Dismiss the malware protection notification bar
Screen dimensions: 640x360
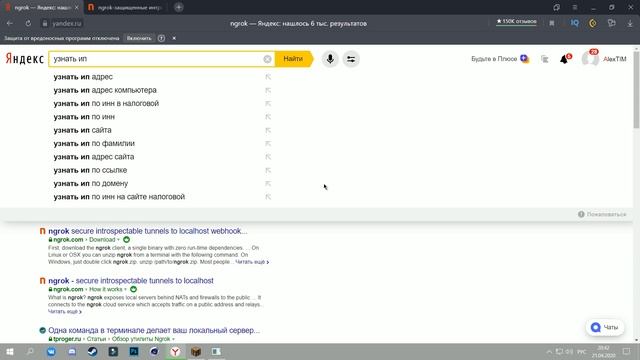(x=174, y=38)
